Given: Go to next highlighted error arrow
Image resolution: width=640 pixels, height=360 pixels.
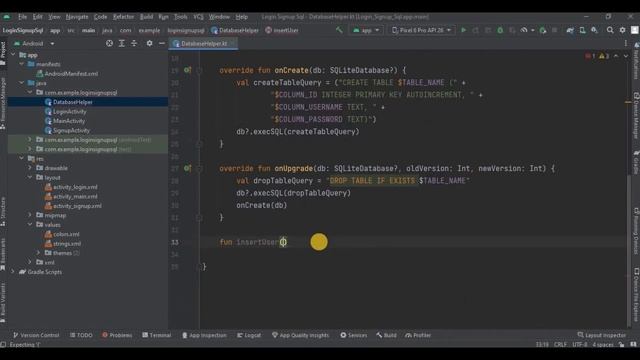Looking at the screenshot, I should (626, 56).
